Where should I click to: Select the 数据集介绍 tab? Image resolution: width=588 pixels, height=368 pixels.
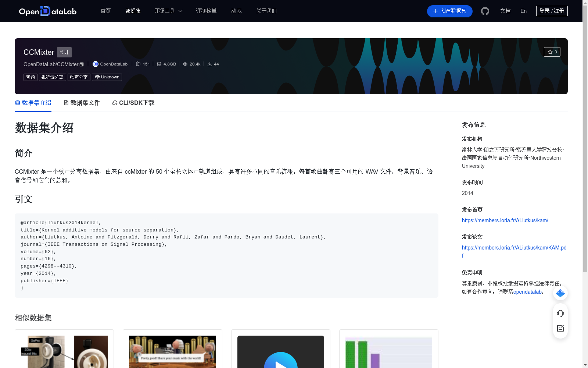[x=33, y=103]
